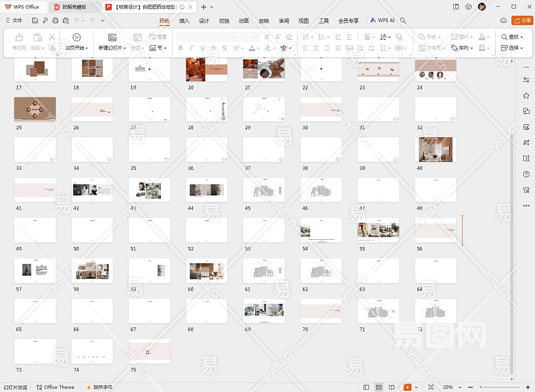Open the 文件 file menu
The width and height of the screenshot is (535, 392).
tap(14, 20)
